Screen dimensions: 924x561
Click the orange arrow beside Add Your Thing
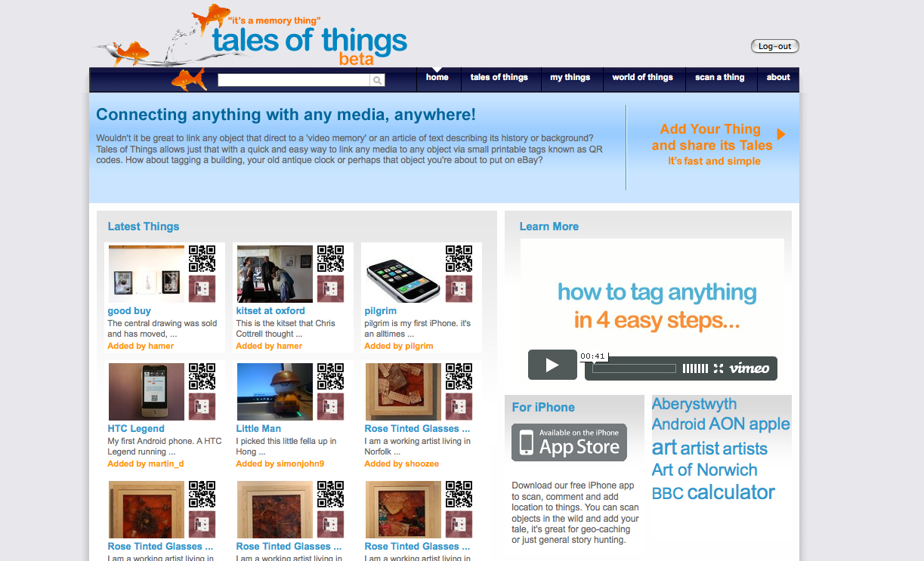click(x=781, y=134)
